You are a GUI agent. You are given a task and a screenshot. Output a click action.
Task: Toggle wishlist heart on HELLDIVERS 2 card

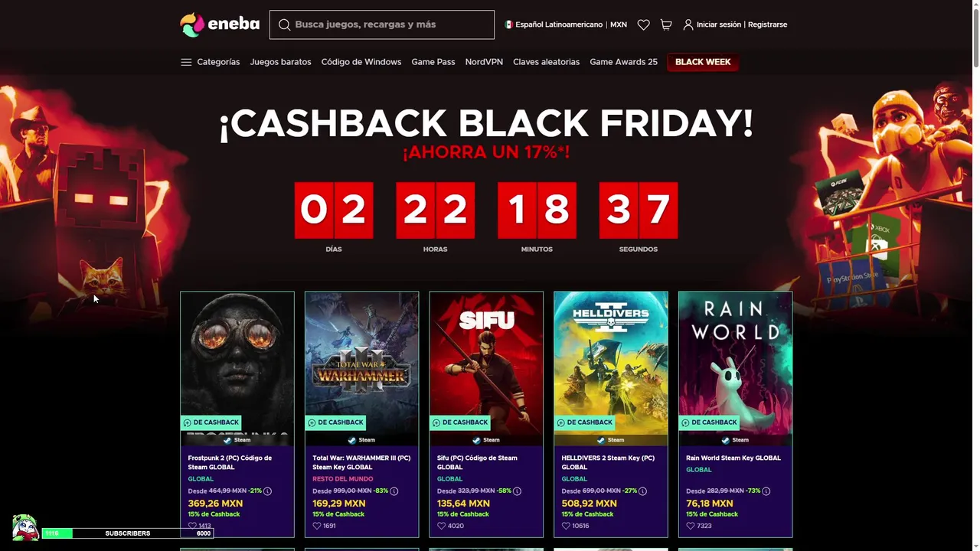point(566,526)
